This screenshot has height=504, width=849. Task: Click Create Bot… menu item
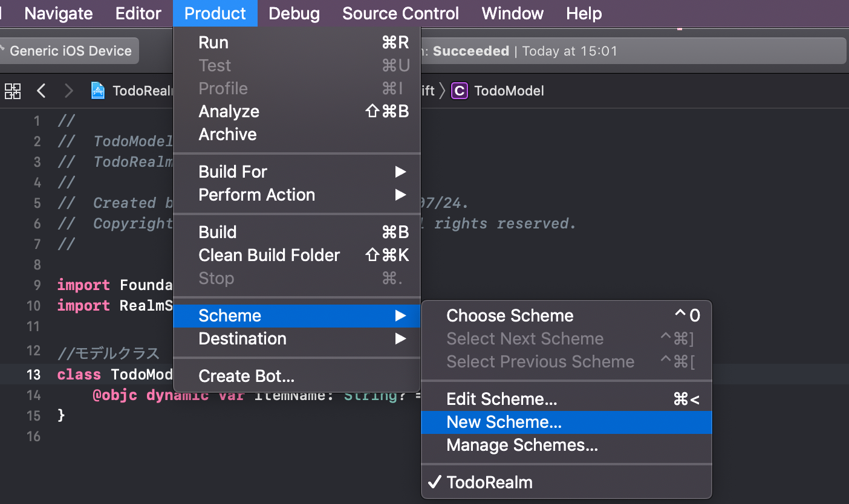246,376
